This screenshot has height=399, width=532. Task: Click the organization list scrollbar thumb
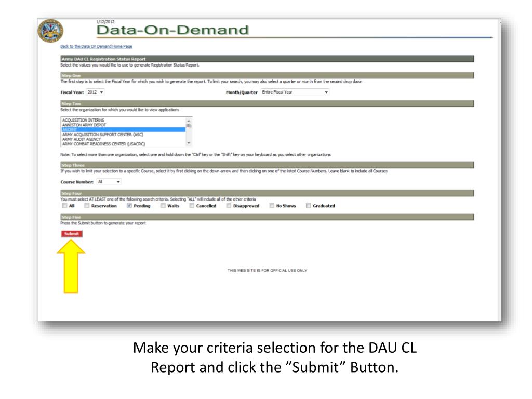[189, 126]
